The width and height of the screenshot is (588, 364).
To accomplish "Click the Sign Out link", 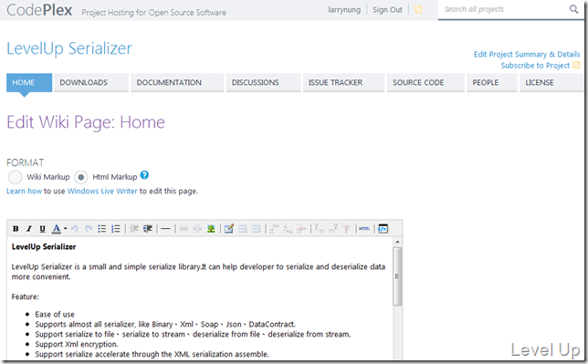I will click(387, 10).
